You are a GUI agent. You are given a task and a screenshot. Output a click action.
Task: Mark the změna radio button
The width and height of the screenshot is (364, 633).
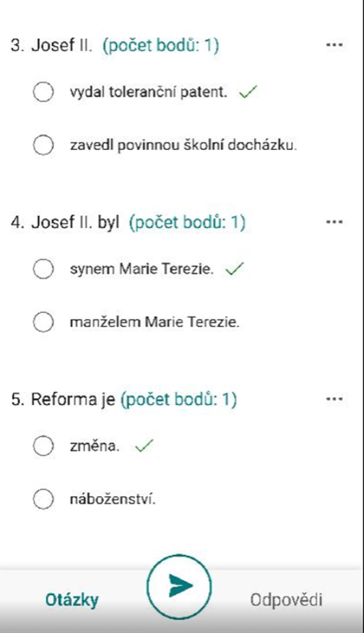(43, 446)
